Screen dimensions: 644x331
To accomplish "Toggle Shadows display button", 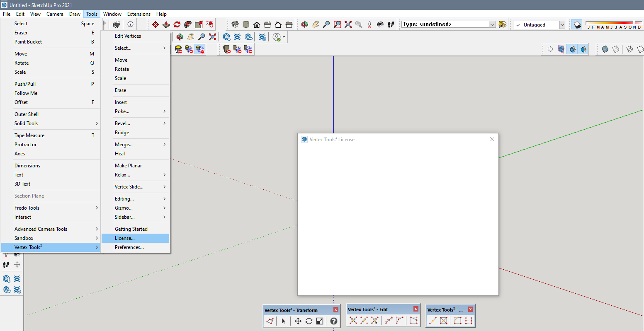I will click(x=577, y=24).
